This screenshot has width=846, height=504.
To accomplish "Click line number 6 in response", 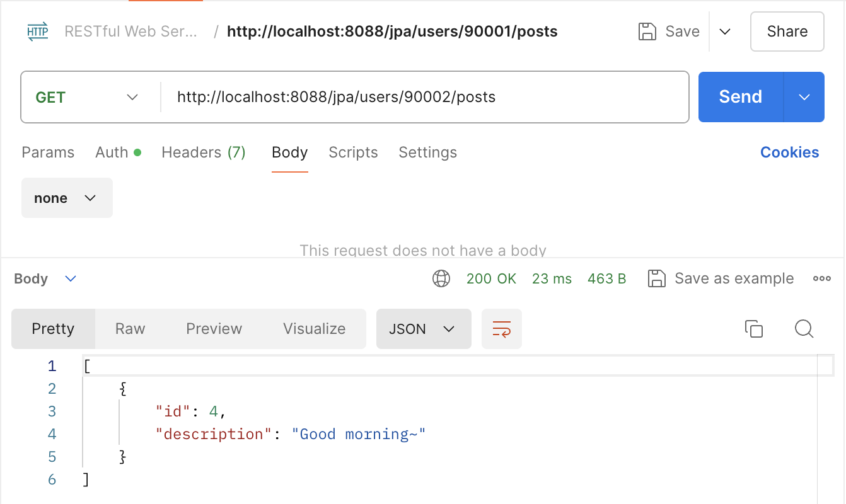I will pos(52,479).
